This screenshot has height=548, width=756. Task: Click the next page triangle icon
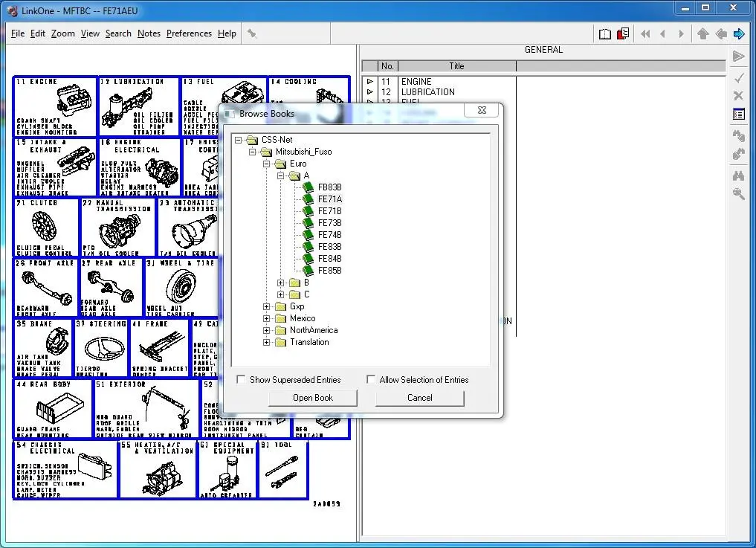coord(681,33)
